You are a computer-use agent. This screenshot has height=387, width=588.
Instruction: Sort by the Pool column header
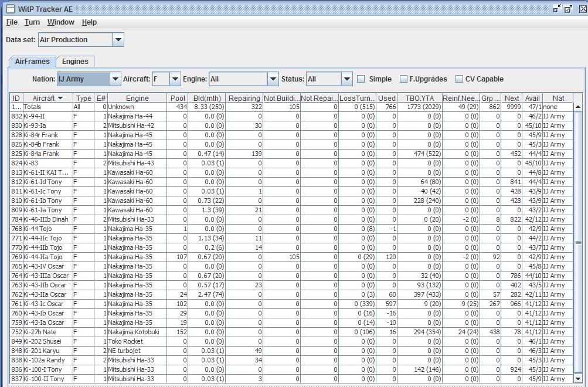click(178, 99)
